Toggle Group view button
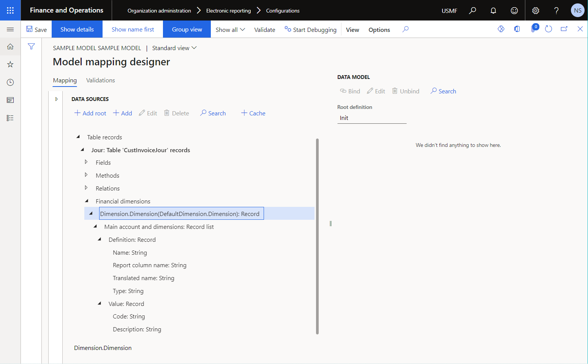 coord(187,29)
